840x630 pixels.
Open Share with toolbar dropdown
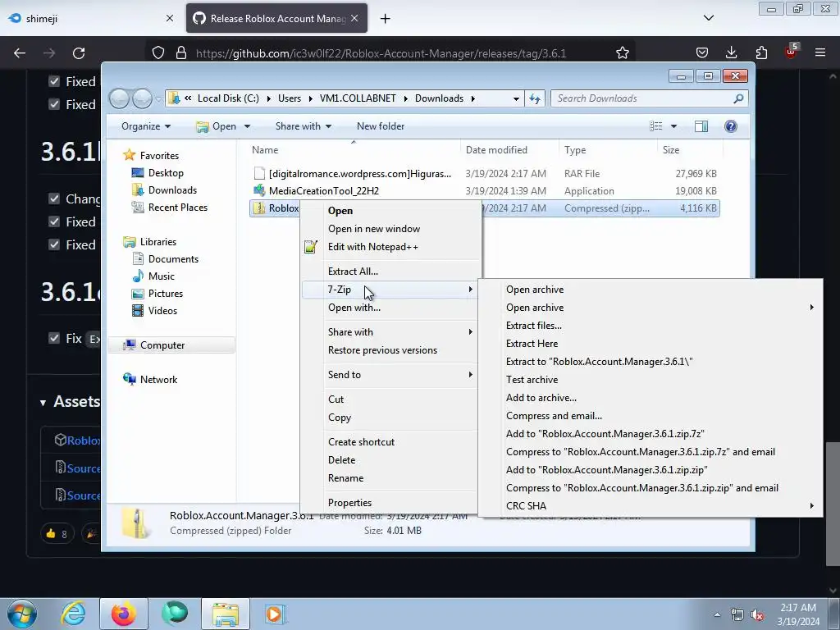coord(304,126)
